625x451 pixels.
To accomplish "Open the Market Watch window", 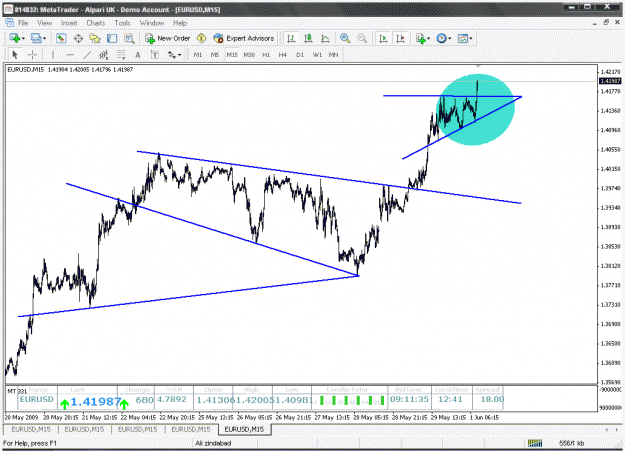I will 61,38.
